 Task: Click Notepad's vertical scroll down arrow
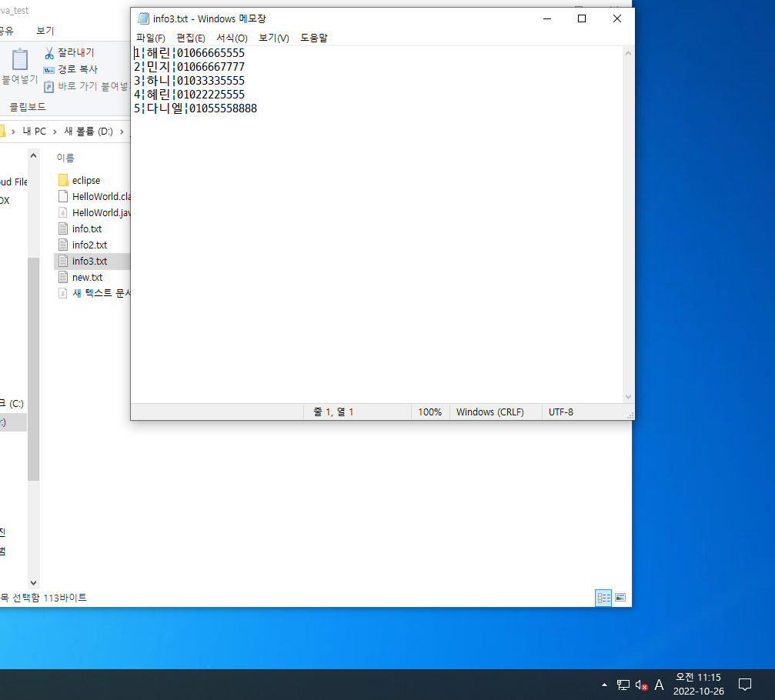(628, 397)
